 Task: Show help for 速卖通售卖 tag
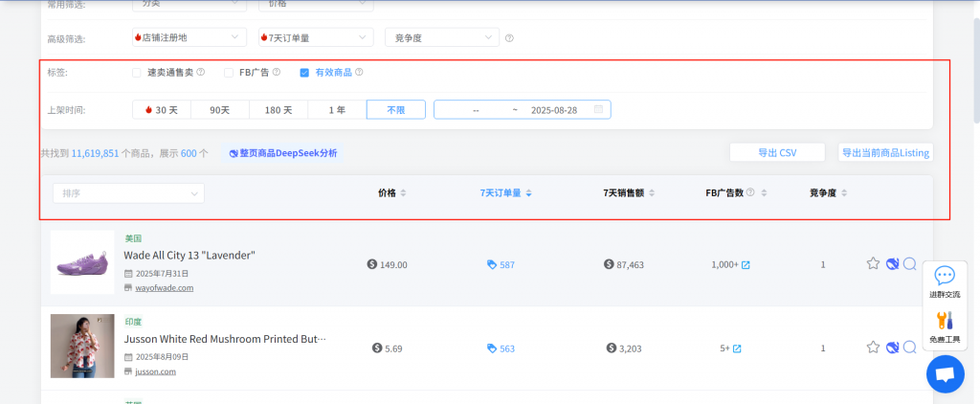click(201, 72)
